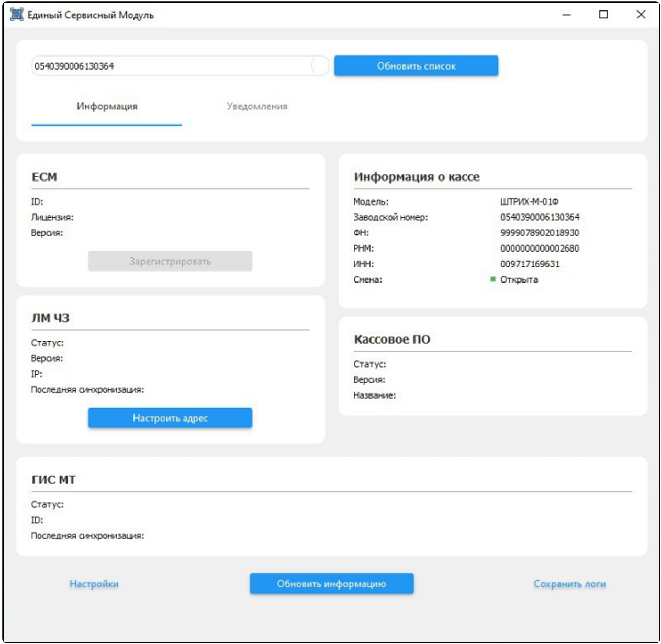The height and width of the screenshot is (644, 661).
Task: Click the Модель: label
Action: tap(371, 201)
